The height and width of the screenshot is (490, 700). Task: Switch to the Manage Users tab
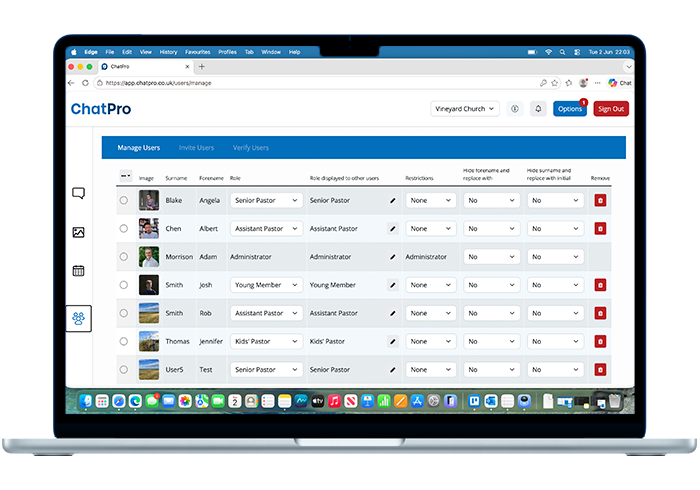pos(139,148)
